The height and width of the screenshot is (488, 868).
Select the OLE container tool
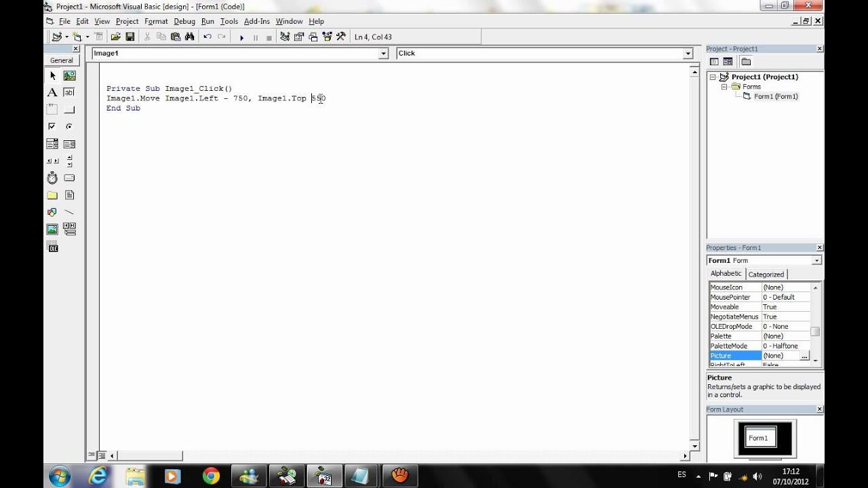(x=52, y=247)
